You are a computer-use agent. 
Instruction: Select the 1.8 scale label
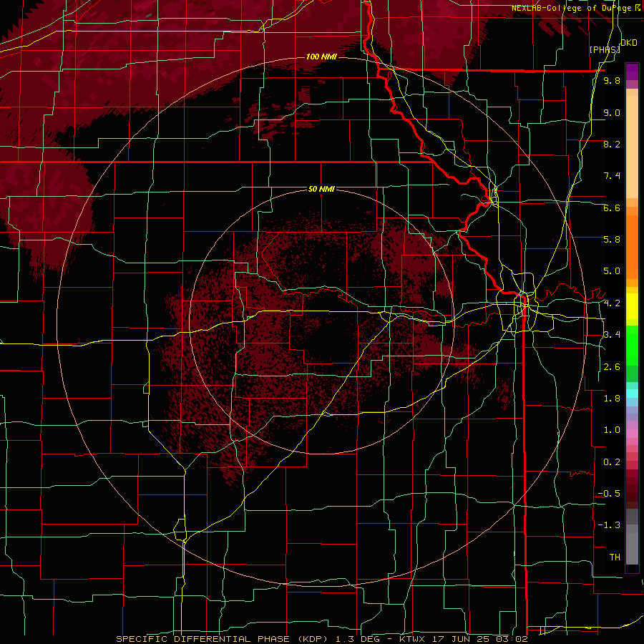click(612, 399)
